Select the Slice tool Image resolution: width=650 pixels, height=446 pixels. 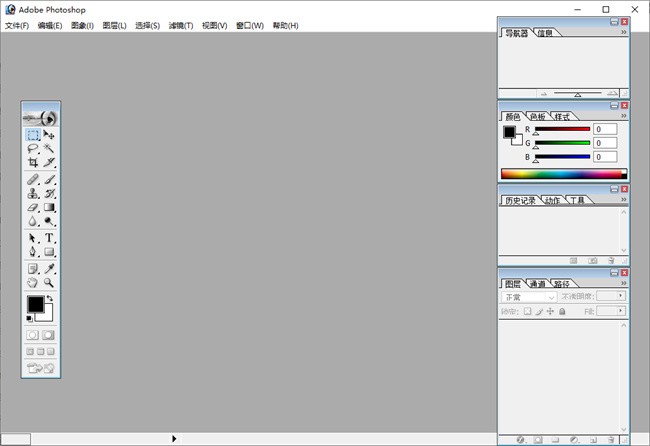49,162
